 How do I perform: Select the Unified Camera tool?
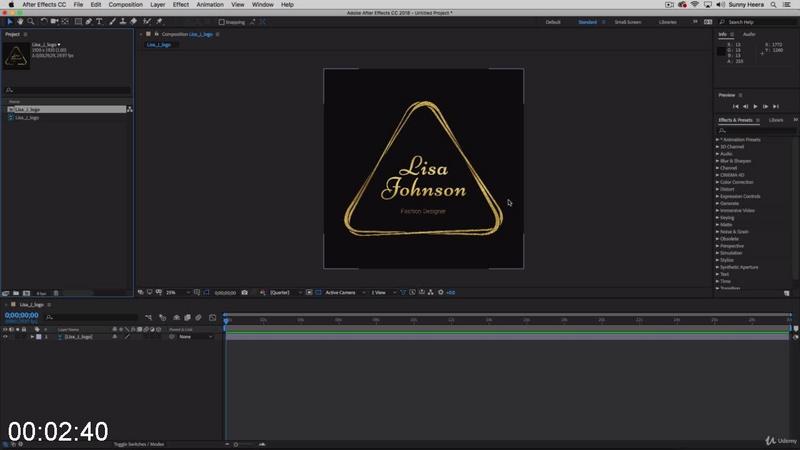click(x=54, y=21)
